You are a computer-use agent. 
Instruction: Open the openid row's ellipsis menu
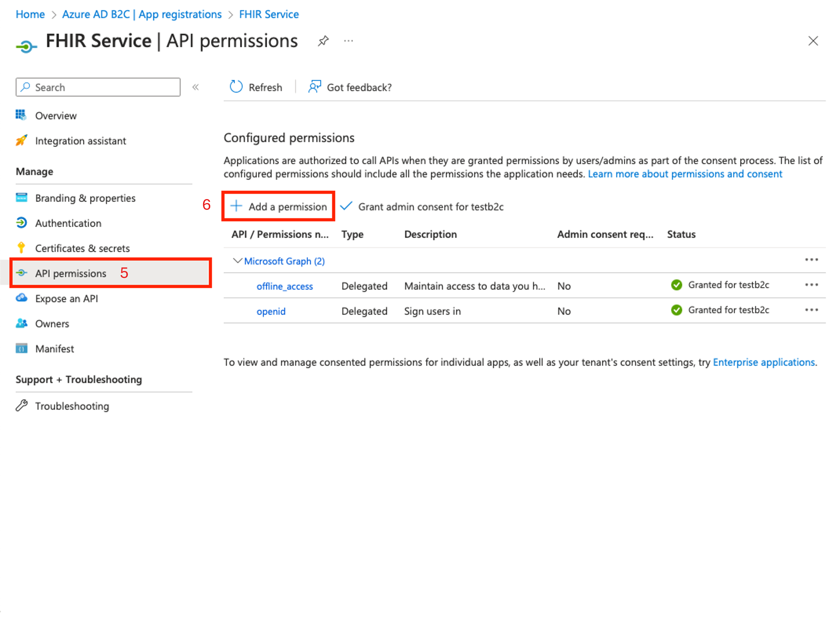(811, 310)
